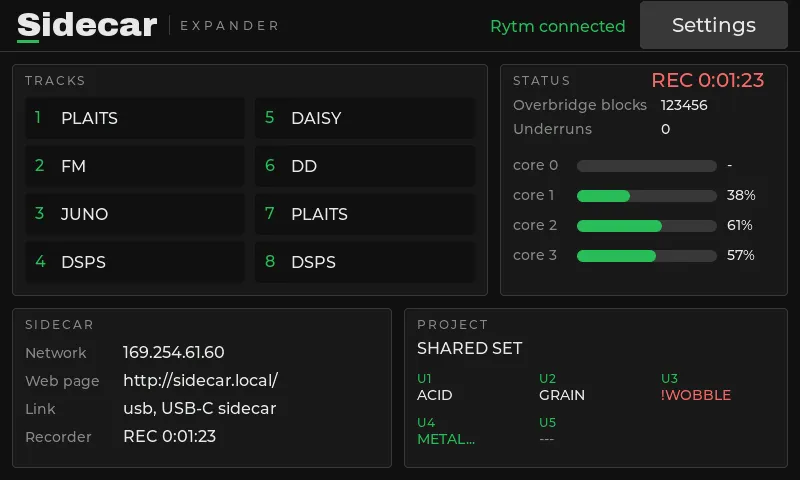This screenshot has width=800, height=480.
Task: Select the U4 METAL... slot
Action: coord(446,431)
